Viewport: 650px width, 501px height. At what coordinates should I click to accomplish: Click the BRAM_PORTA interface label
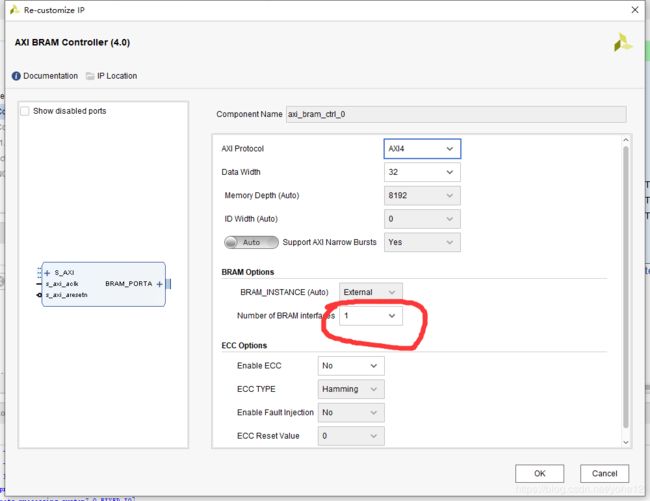point(129,284)
